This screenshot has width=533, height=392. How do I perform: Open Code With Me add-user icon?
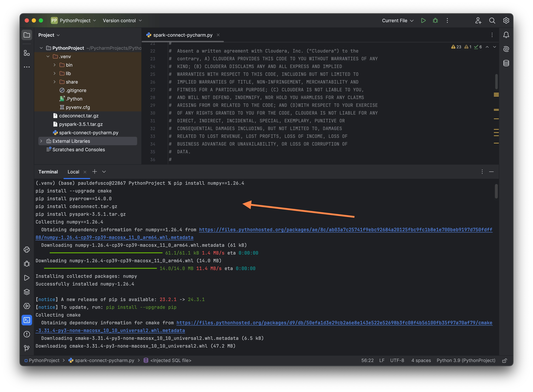pyautogui.click(x=478, y=21)
